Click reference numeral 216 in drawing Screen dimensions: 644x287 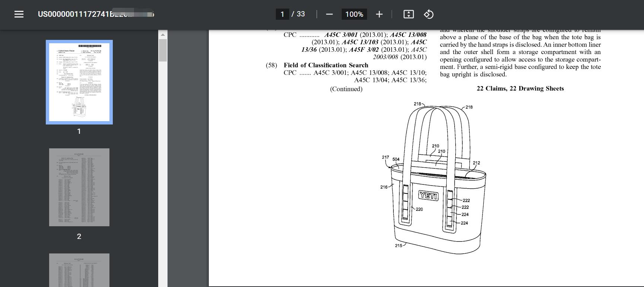[x=384, y=187]
